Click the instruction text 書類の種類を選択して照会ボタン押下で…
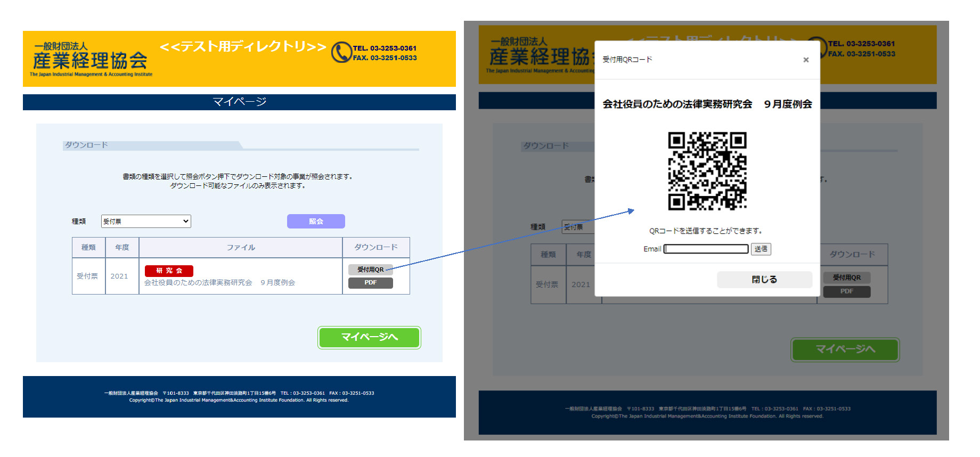 239,176
